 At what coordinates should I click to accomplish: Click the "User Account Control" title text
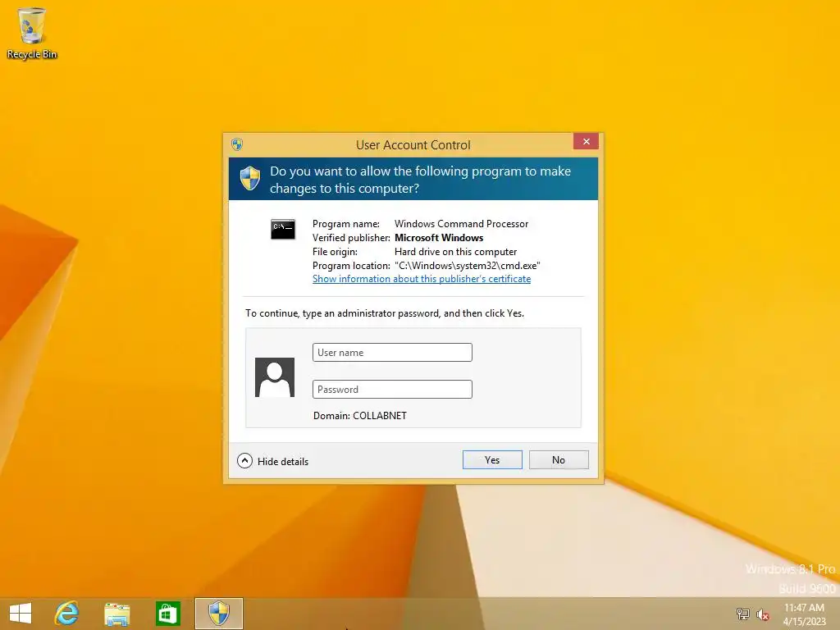[413, 145]
